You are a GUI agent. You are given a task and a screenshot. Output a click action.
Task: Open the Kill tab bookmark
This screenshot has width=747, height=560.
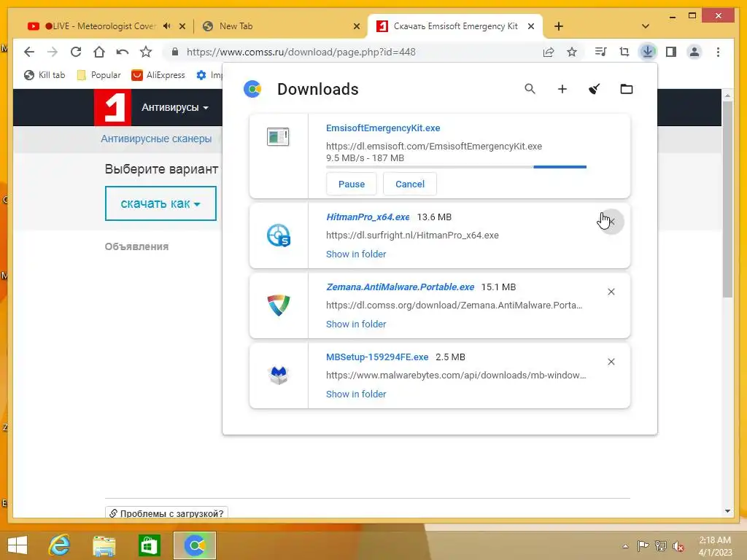pyautogui.click(x=44, y=75)
